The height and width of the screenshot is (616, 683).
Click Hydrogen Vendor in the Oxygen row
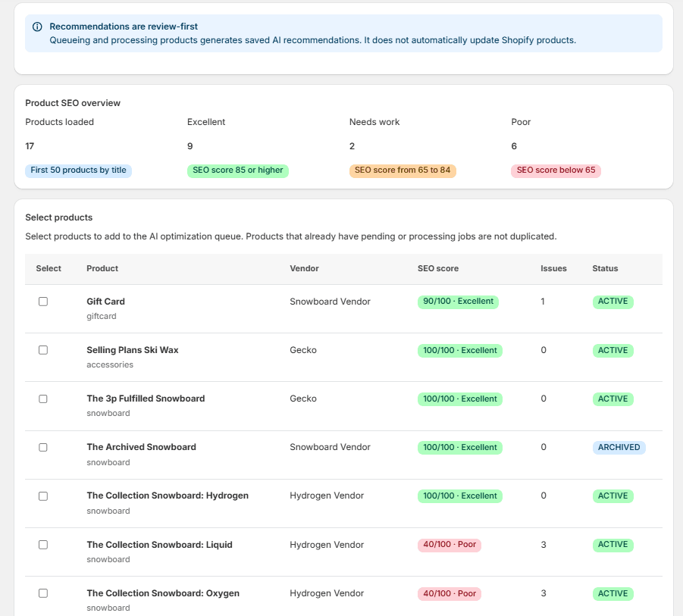pyautogui.click(x=327, y=593)
